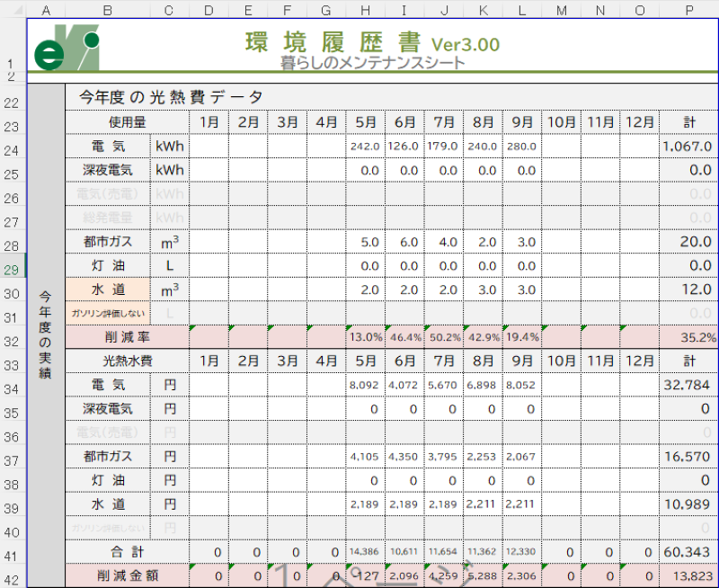Select August electricity cost 6,898
719x588 pixels.
pyautogui.click(x=483, y=385)
